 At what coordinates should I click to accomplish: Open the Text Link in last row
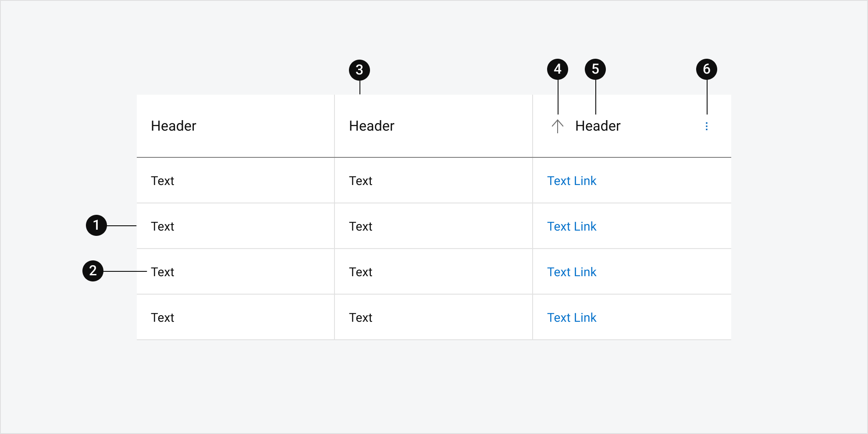pyautogui.click(x=572, y=317)
